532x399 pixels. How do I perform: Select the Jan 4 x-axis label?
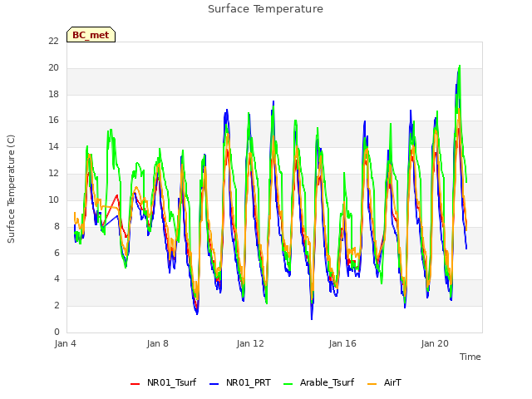pos(65,343)
